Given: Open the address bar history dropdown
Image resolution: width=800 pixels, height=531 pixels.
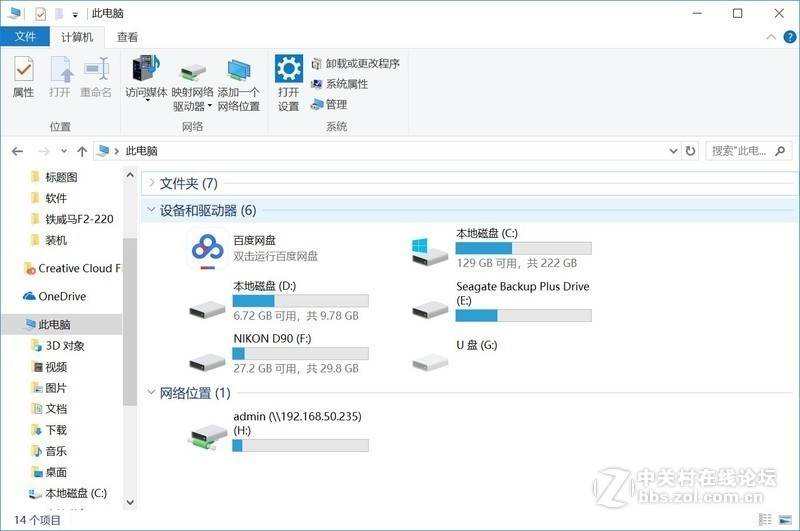Looking at the screenshot, I should 673,151.
